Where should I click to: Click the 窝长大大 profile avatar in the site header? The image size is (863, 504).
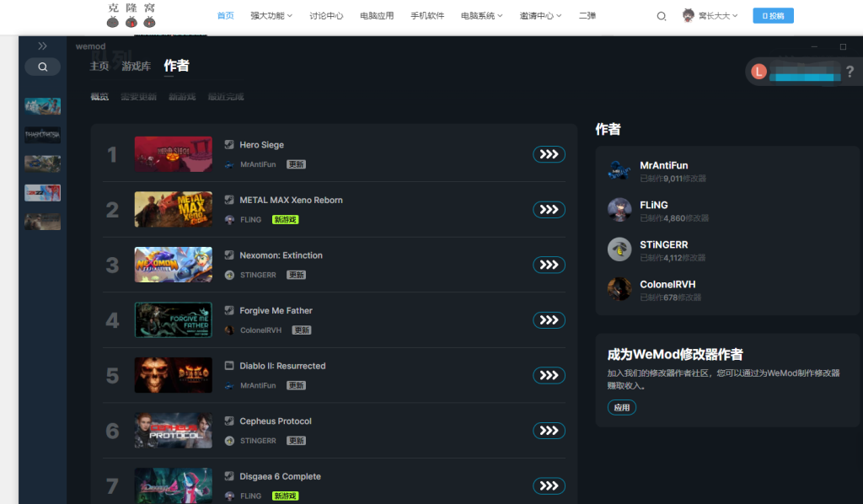coord(688,15)
